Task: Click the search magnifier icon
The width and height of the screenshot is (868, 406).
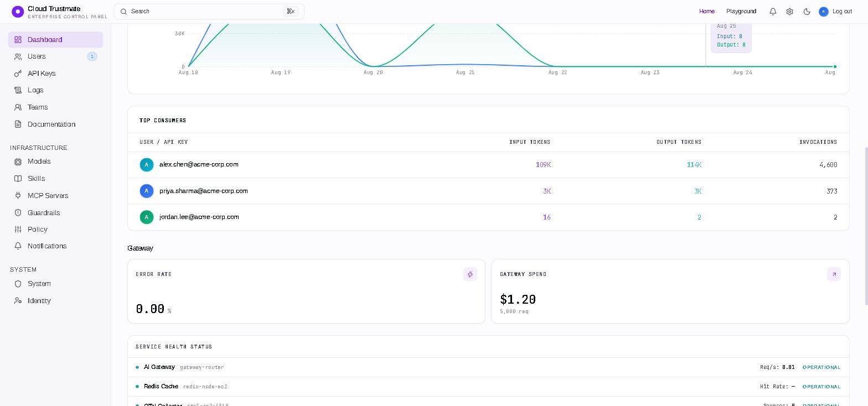Action: (124, 11)
